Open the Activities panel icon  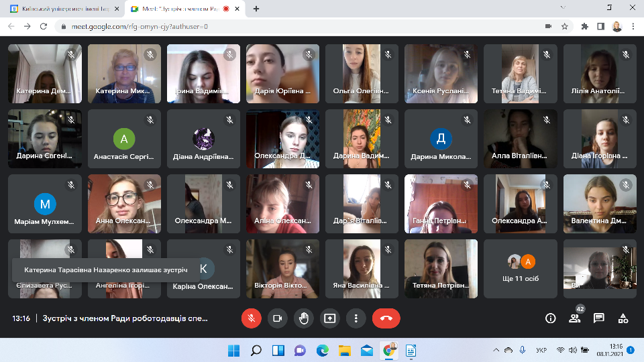click(623, 318)
